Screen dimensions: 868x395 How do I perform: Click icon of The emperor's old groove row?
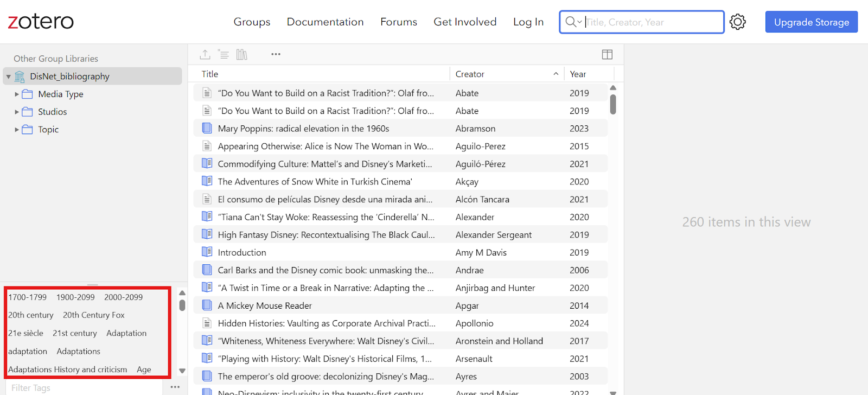207,376
